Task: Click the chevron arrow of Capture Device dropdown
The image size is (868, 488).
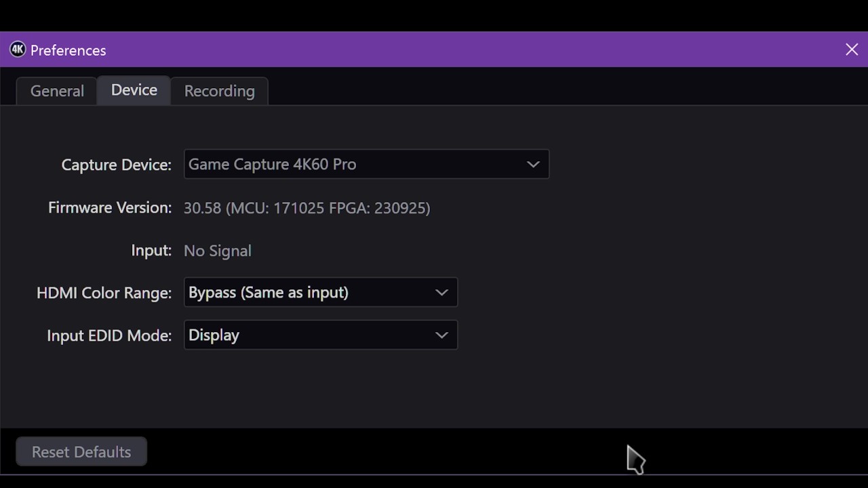Action: [533, 164]
